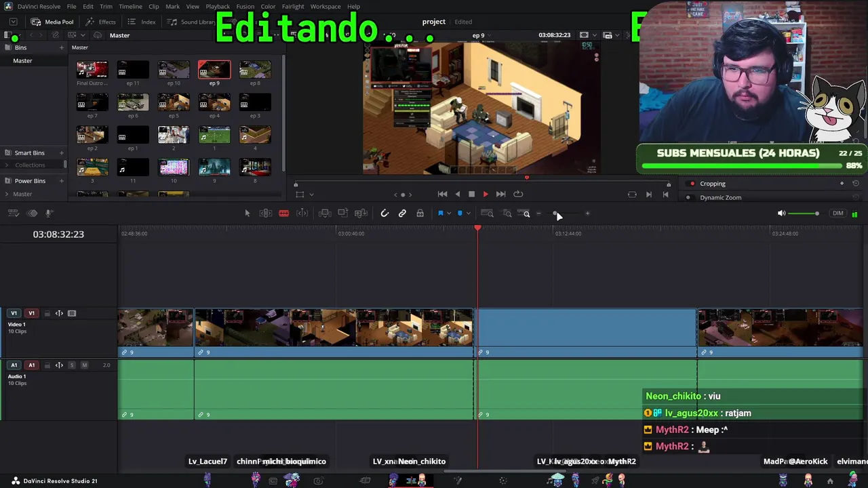Click the Replace Clip toolbar icon
Viewport: 868px width, 488px height.
coord(361,213)
